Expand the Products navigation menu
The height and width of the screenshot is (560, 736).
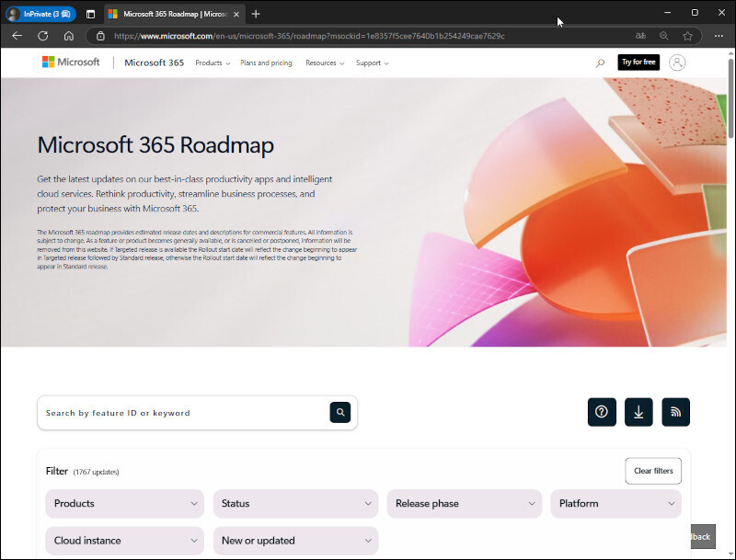213,63
